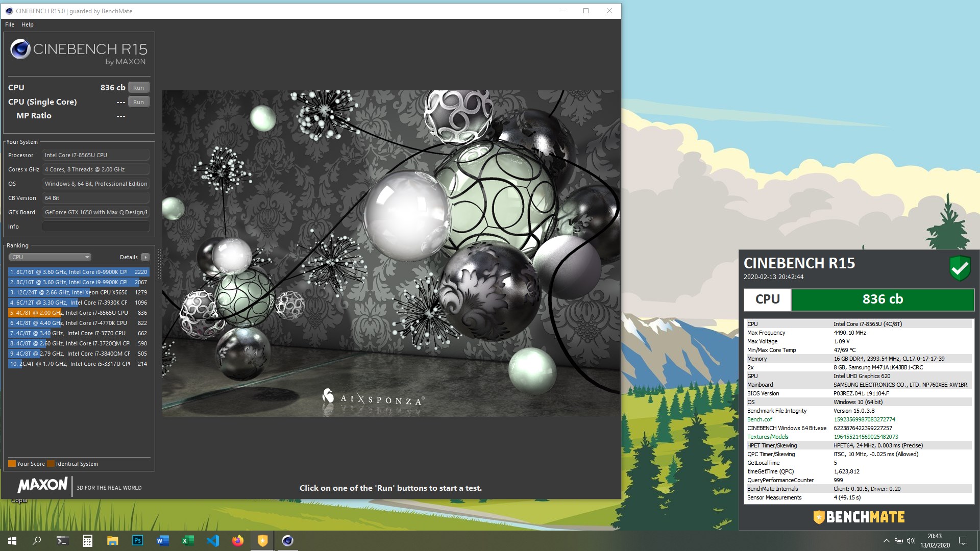Select ranking row i7-3840QM 505

pos(79,354)
